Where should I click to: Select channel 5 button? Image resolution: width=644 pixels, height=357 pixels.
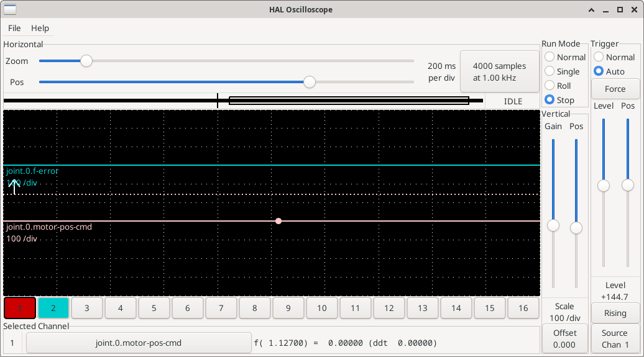tap(154, 308)
